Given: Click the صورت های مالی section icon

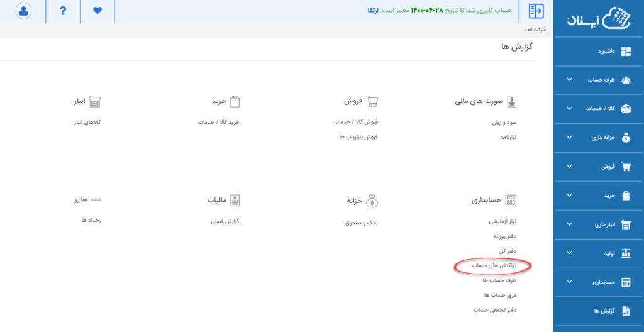Looking at the screenshot, I should click(511, 101).
